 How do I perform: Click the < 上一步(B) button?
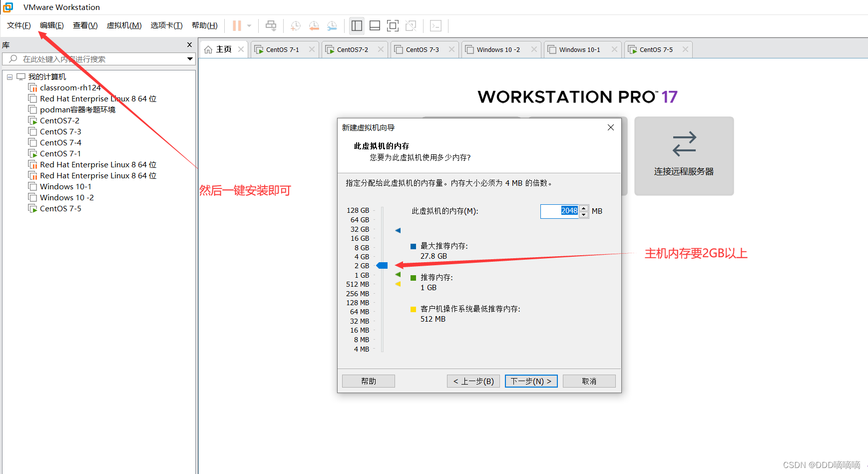(x=473, y=381)
